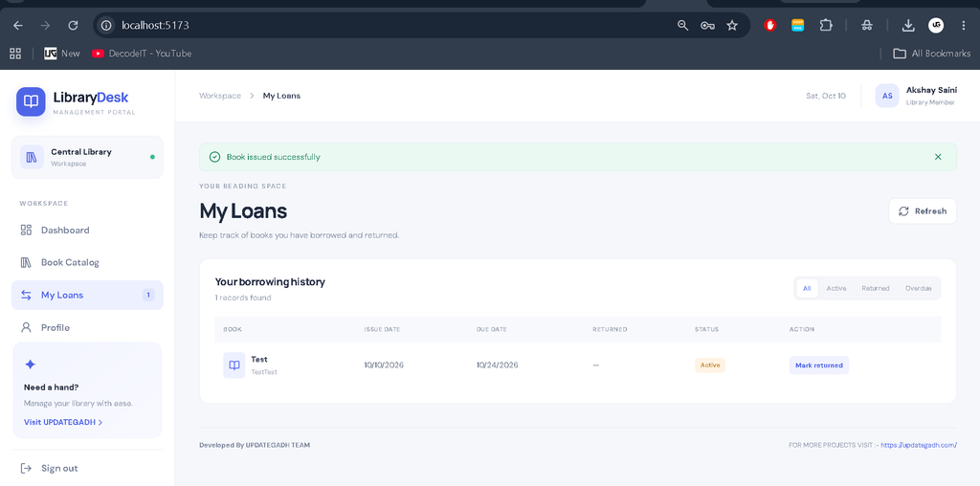Select the Returned filter tab

click(876, 288)
